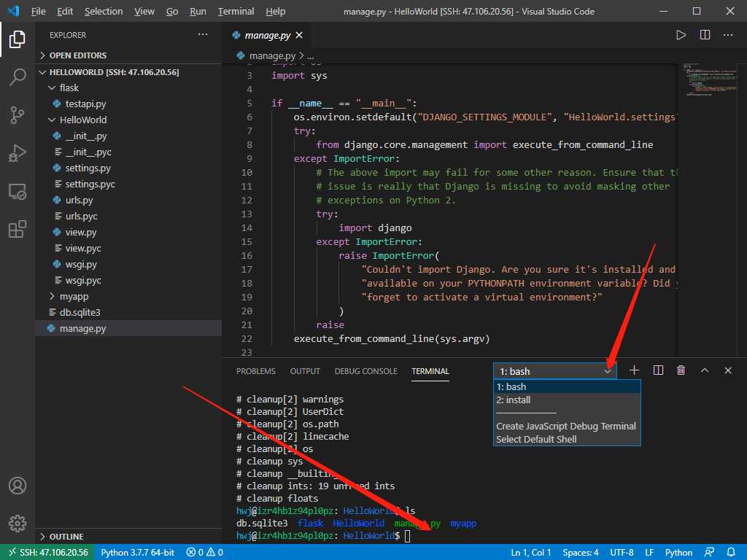Open the Search view in activity bar
This screenshot has width=747, height=560.
[x=18, y=77]
